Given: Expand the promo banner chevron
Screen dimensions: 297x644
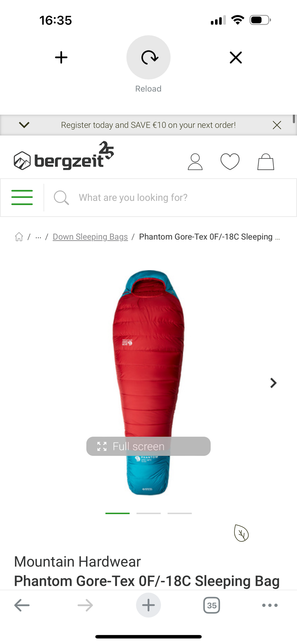Looking at the screenshot, I should pyautogui.click(x=24, y=125).
